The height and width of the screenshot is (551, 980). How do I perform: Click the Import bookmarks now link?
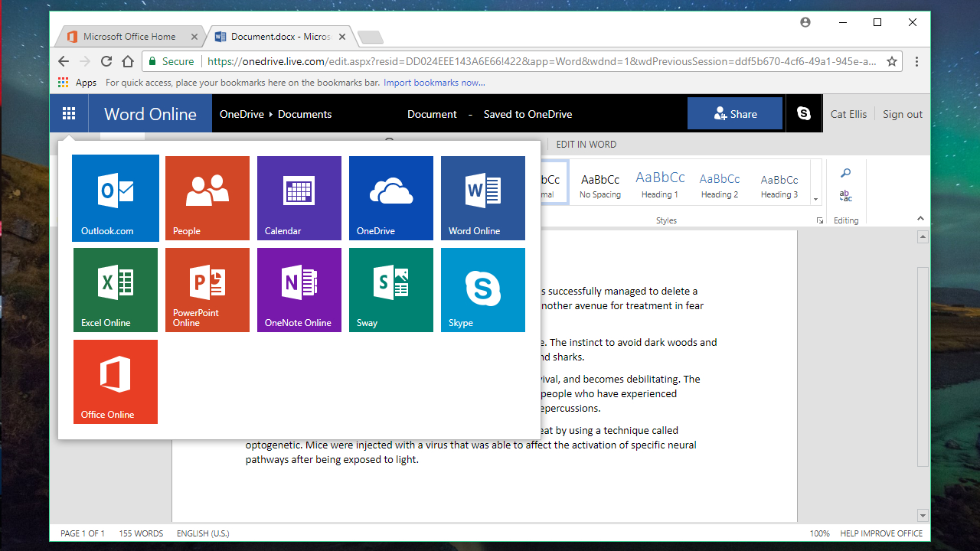[434, 83]
